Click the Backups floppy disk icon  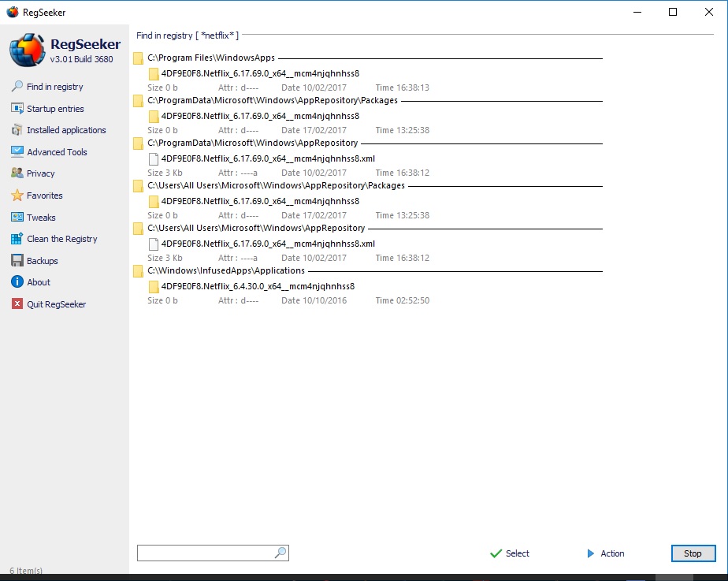pyautogui.click(x=17, y=261)
